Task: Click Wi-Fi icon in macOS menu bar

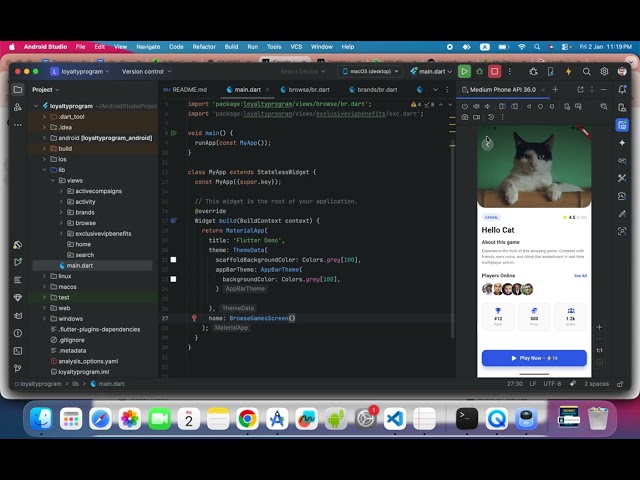Action: [x=521, y=47]
